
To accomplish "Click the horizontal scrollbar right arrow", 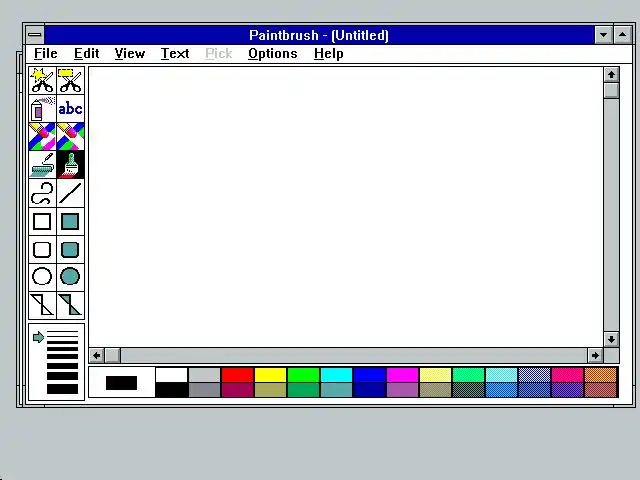I will 596,356.
